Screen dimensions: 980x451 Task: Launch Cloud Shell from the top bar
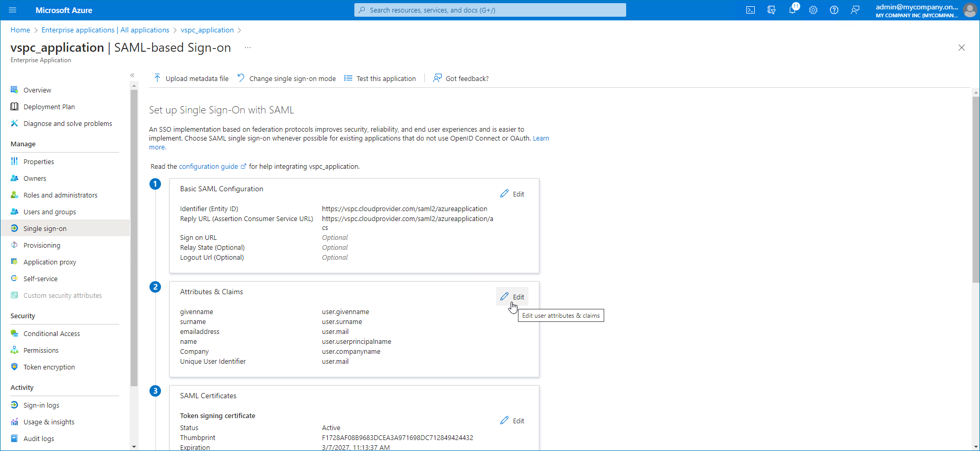(x=751, y=10)
